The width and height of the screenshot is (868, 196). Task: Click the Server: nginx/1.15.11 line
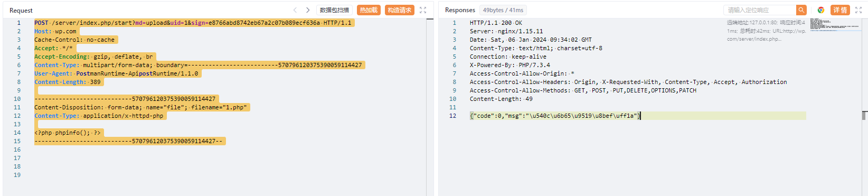click(506, 31)
